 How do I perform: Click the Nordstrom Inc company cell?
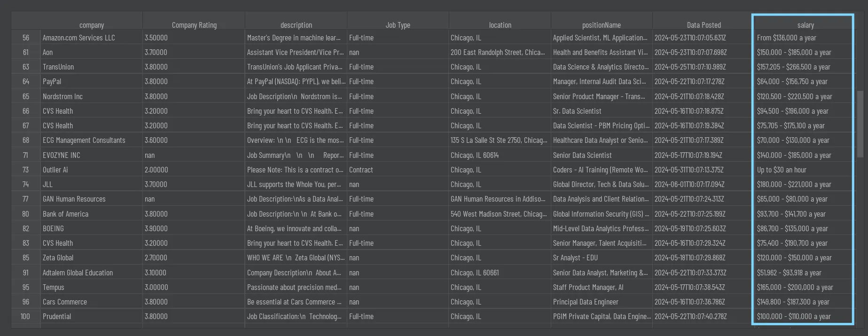[x=91, y=96]
